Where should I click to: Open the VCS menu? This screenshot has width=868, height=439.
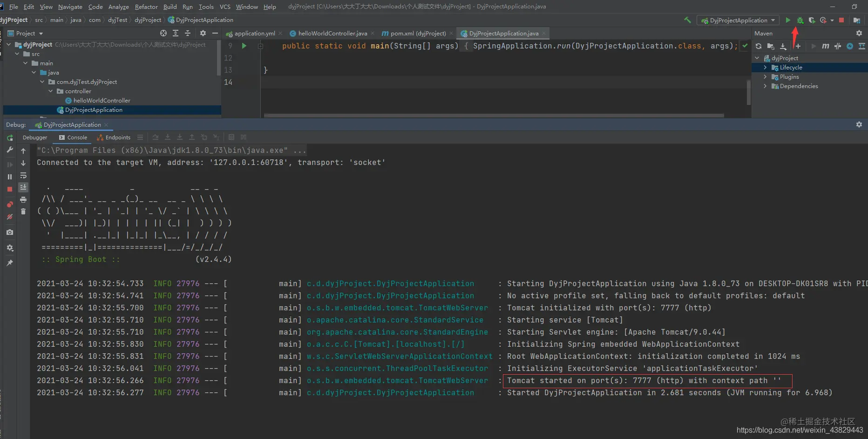tap(225, 7)
